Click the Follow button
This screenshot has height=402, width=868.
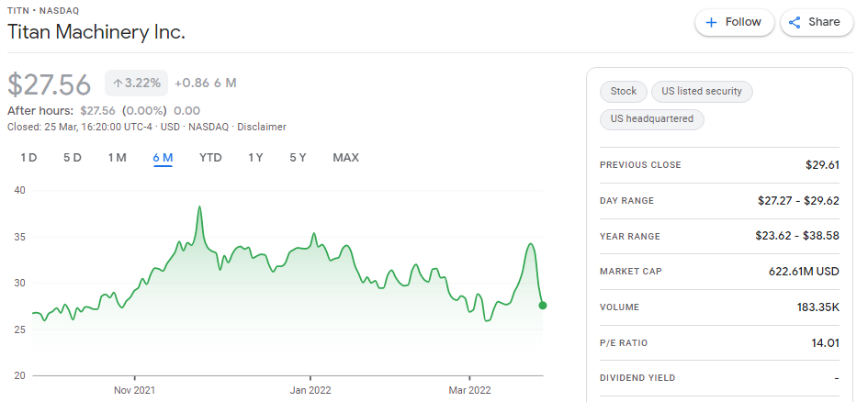[x=735, y=22]
